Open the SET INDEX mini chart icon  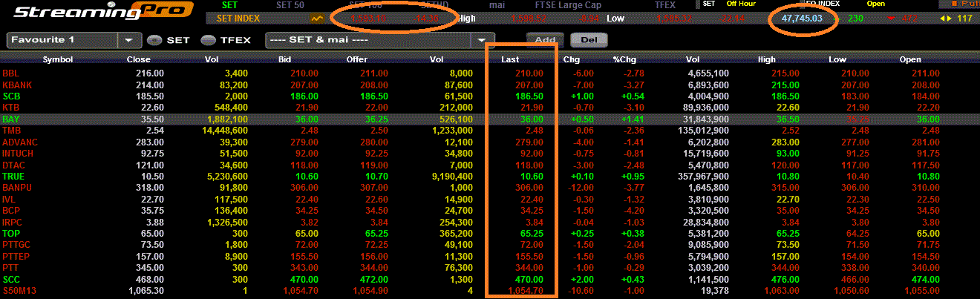tap(318, 18)
